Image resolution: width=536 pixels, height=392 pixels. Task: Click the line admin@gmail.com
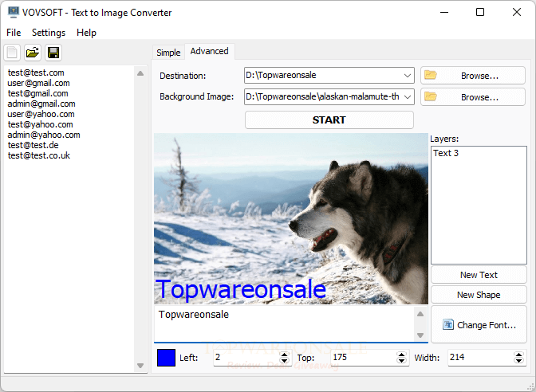click(41, 104)
